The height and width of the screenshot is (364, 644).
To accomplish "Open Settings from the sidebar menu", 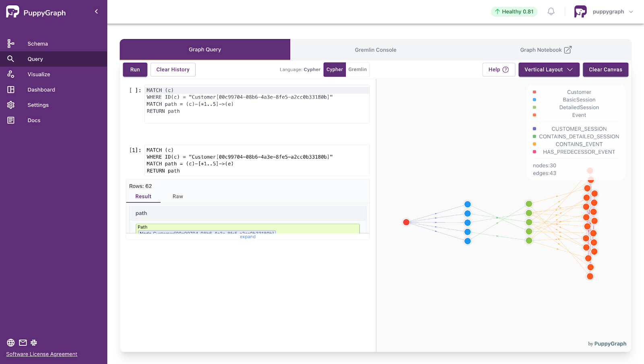I will tap(38, 105).
